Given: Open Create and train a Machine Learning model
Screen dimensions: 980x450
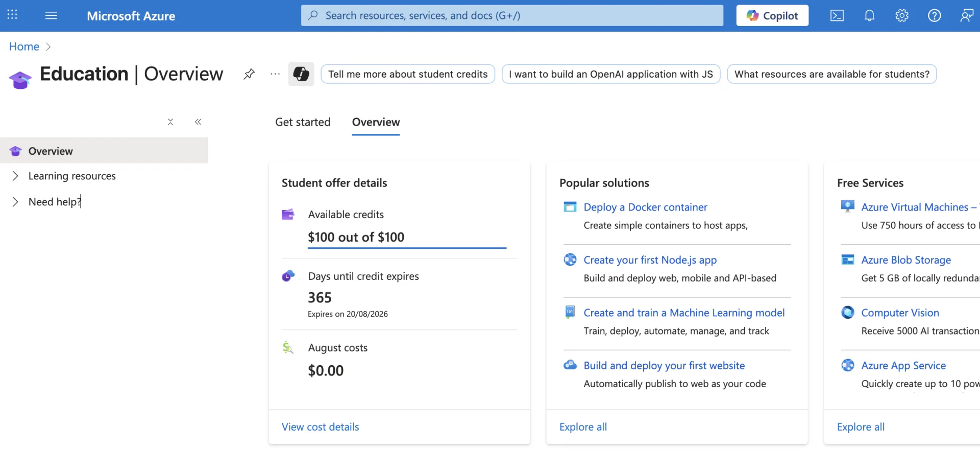Looking at the screenshot, I should point(684,313).
